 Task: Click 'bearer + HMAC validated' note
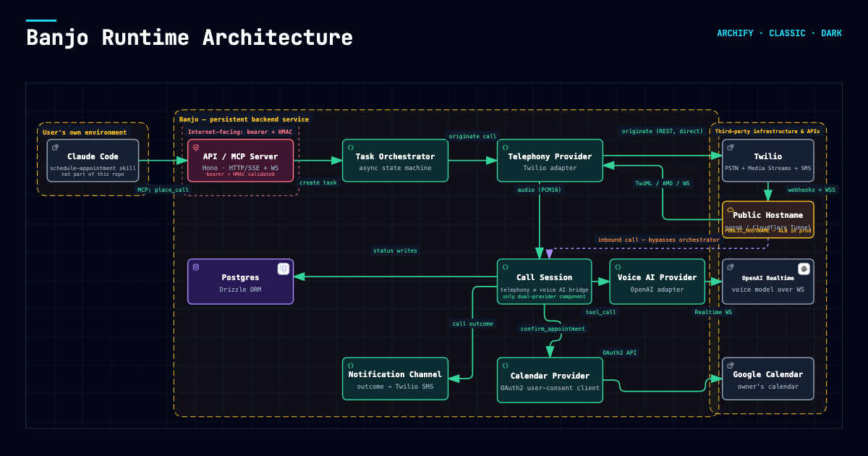[240, 174]
